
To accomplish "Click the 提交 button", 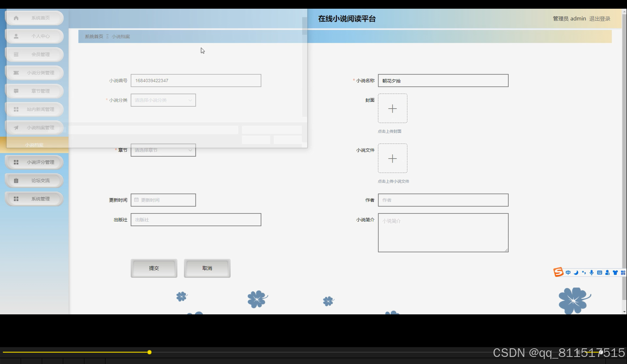I will [154, 268].
